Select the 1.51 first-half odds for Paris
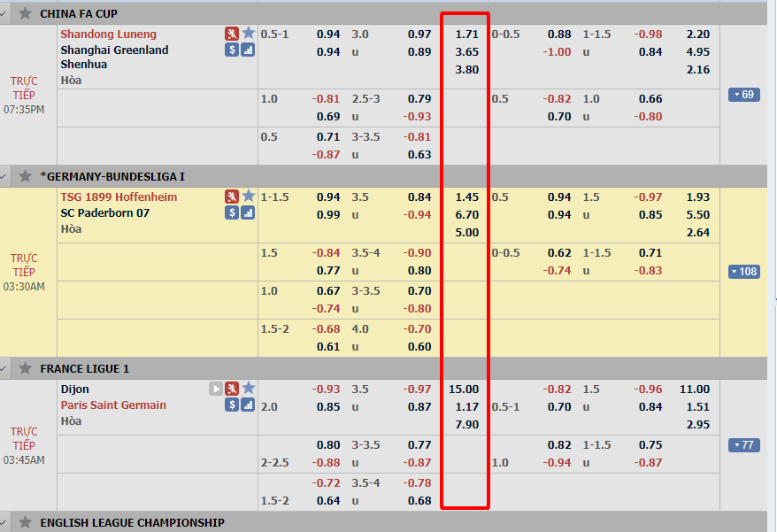The height and width of the screenshot is (532, 777). [x=697, y=407]
